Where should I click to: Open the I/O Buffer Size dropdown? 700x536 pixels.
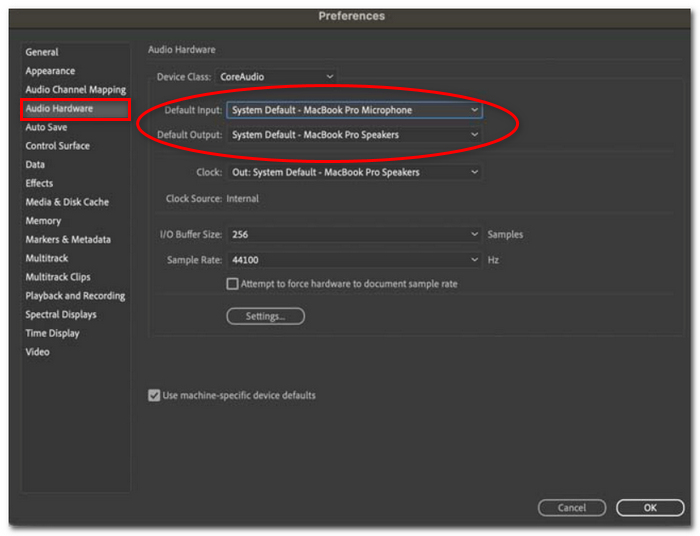point(354,234)
